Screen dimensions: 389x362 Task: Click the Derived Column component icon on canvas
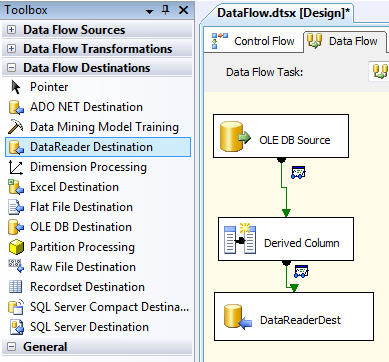[x=240, y=239]
